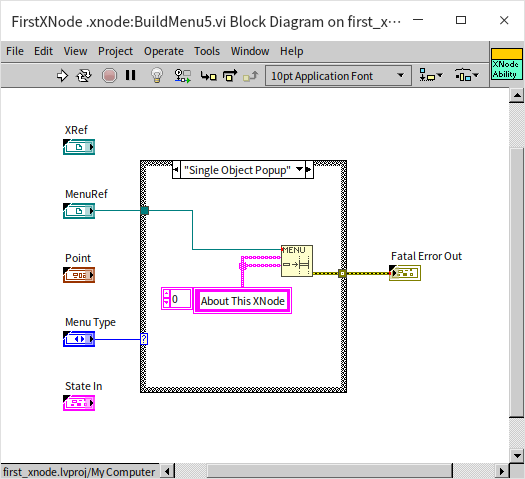The width and height of the screenshot is (525, 479).
Task: Click the XNode Ability icon
Action: [507, 64]
